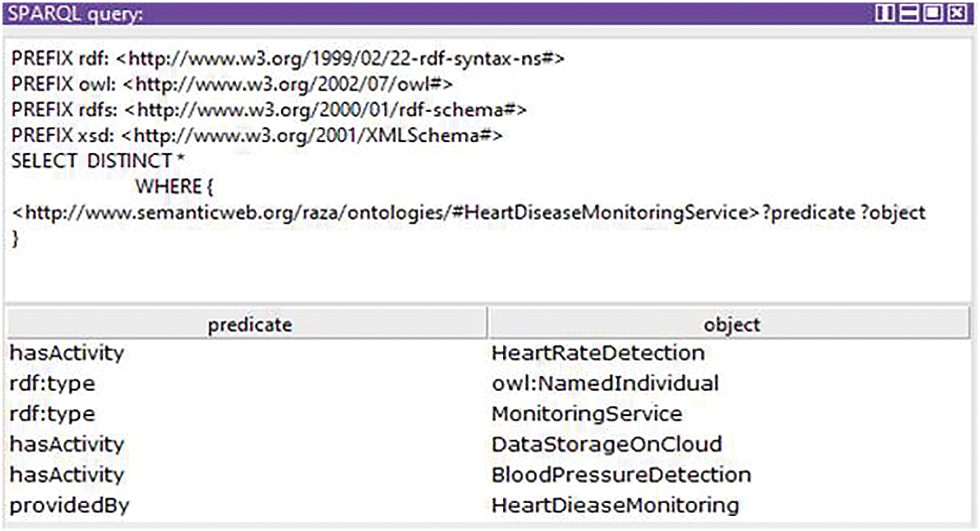Place cursor in the PREFIX rdf: line
This screenshot has height=531, width=980.
287,59
